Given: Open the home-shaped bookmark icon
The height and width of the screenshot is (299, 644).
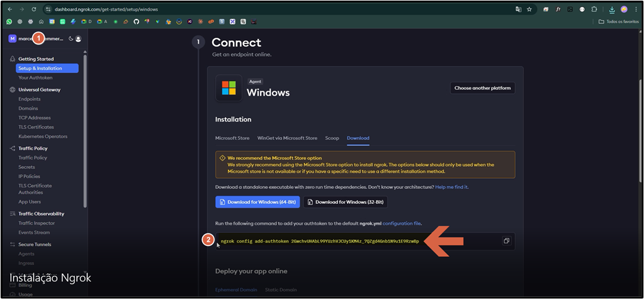Looking at the screenshot, I should click(x=41, y=21).
